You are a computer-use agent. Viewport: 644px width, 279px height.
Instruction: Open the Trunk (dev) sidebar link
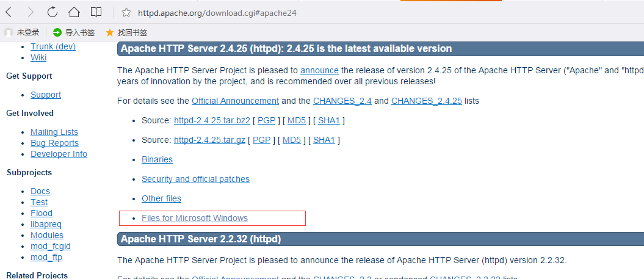(53, 46)
